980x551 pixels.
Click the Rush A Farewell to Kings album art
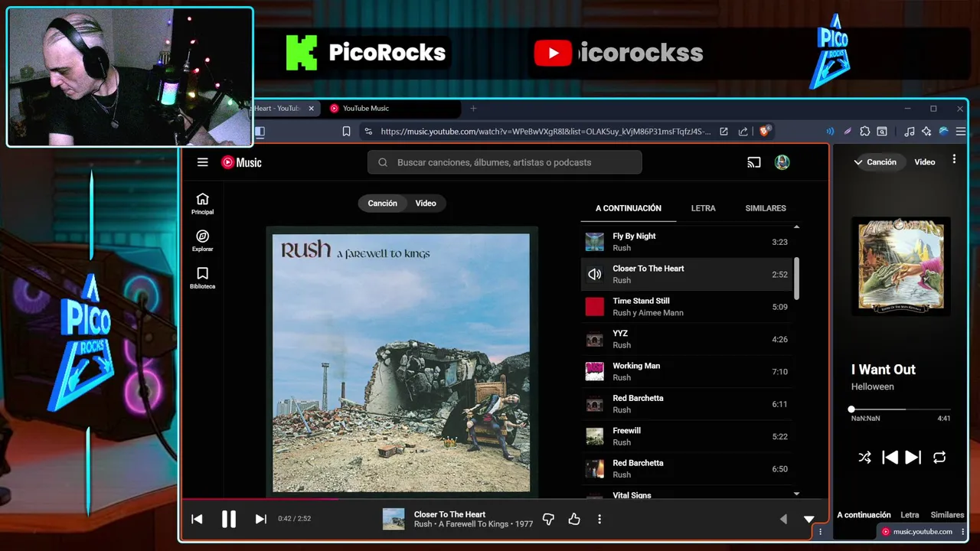(401, 363)
